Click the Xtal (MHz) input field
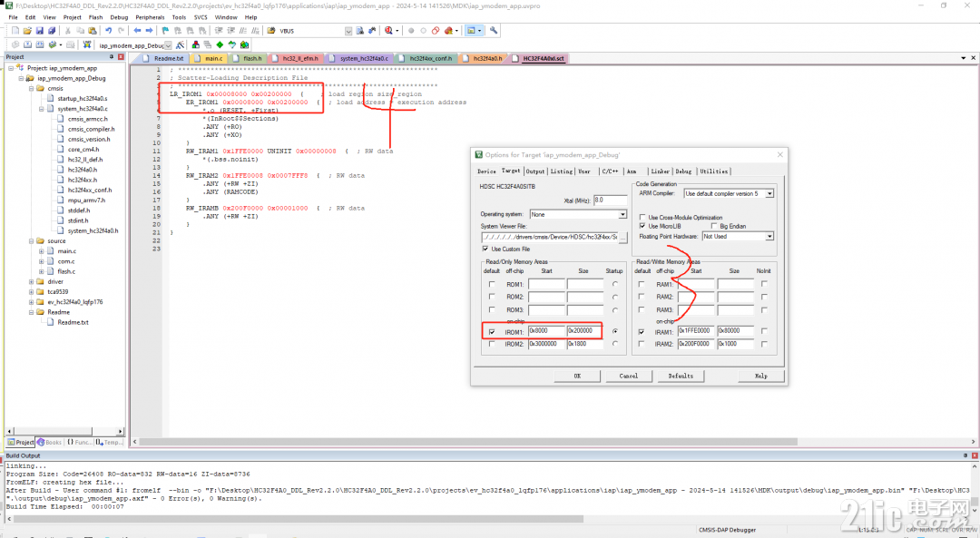 pyautogui.click(x=610, y=201)
